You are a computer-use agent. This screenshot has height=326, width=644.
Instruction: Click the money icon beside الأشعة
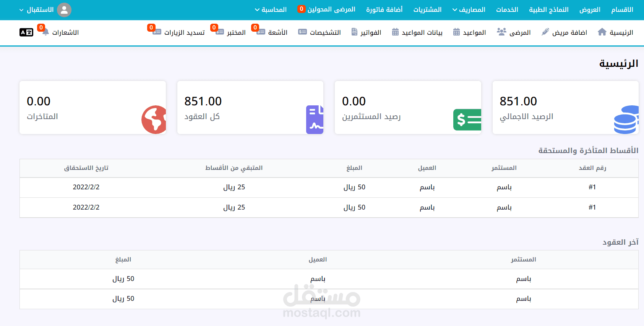pyautogui.click(x=261, y=32)
